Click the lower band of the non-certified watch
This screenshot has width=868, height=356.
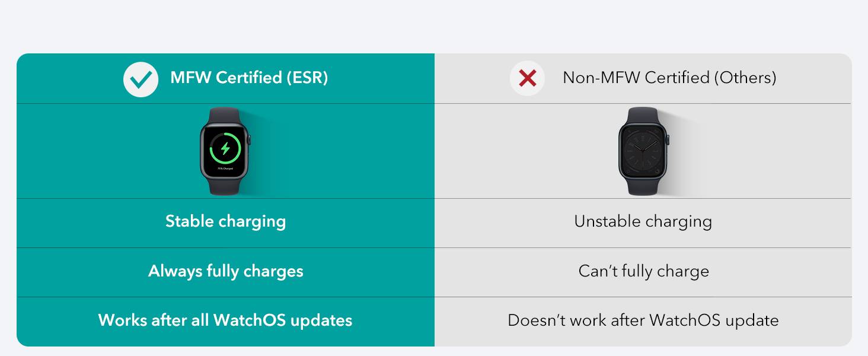(644, 187)
